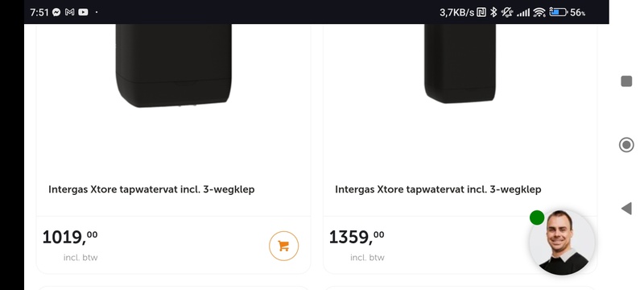Open the live chat agent avatar
644x290 pixels.
point(562,242)
